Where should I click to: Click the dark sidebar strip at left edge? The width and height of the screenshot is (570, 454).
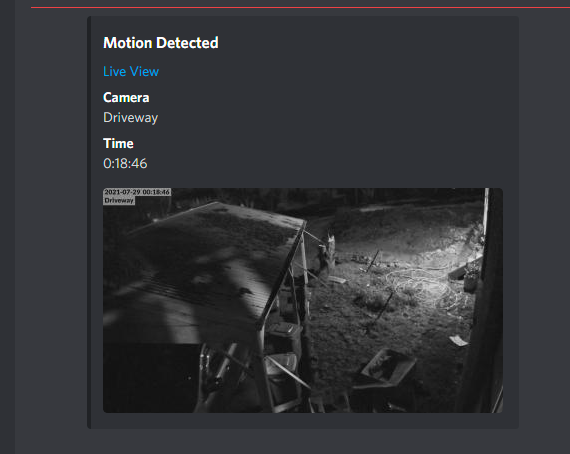[x=7, y=227]
